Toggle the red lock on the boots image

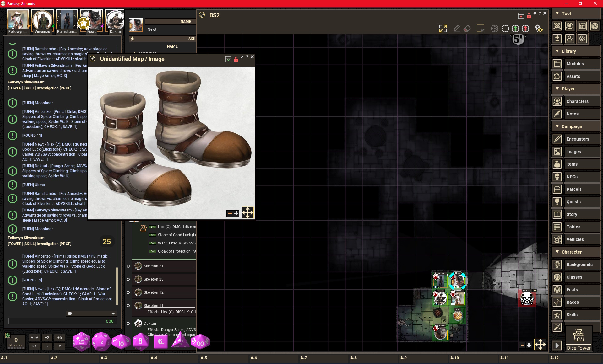click(x=236, y=59)
